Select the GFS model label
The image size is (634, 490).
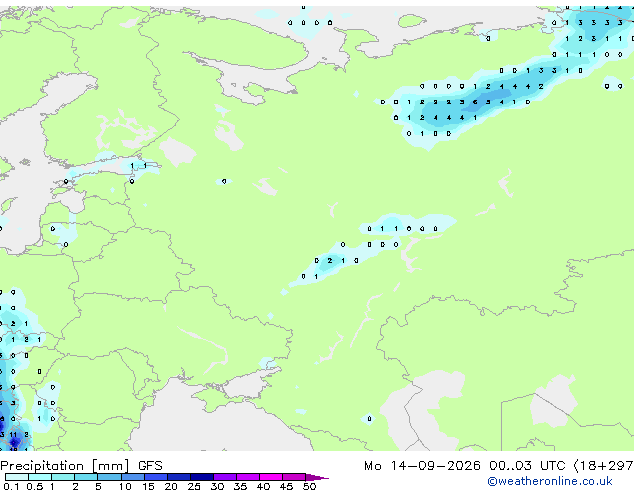(x=150, y=466)
